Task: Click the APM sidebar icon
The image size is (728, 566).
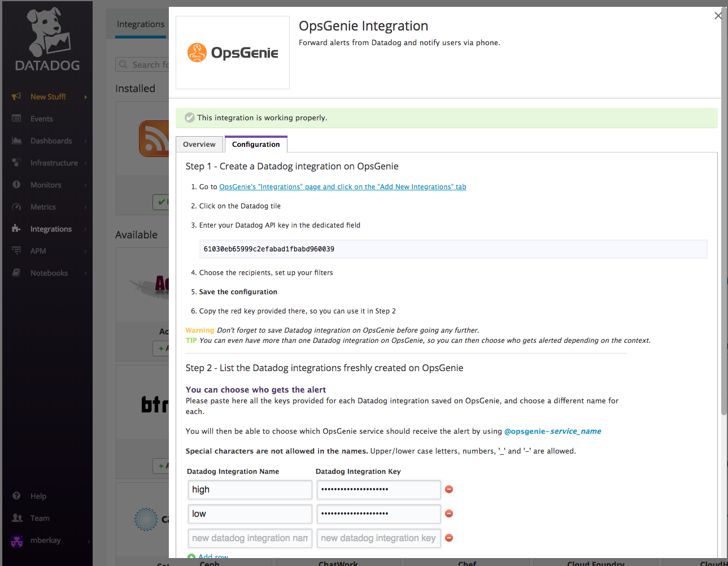Action: 16,251
